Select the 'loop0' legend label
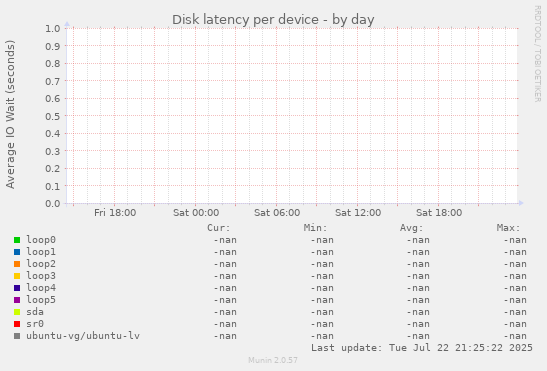547x371 pixels. click(x=41, y=240)
